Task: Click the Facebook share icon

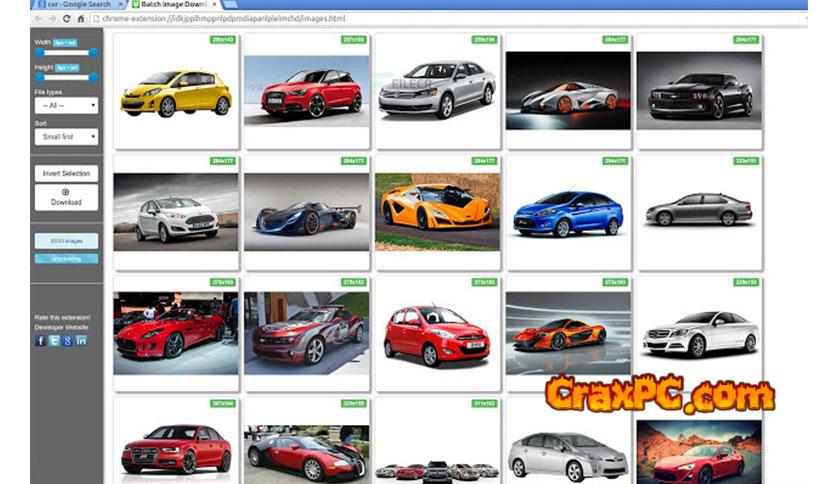Action: point(41,341)
